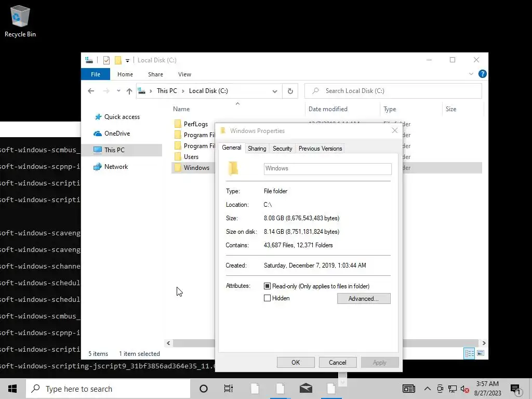
Task: Refresh the Local Disk (C:) folder view
Action: tap(290, 91)
